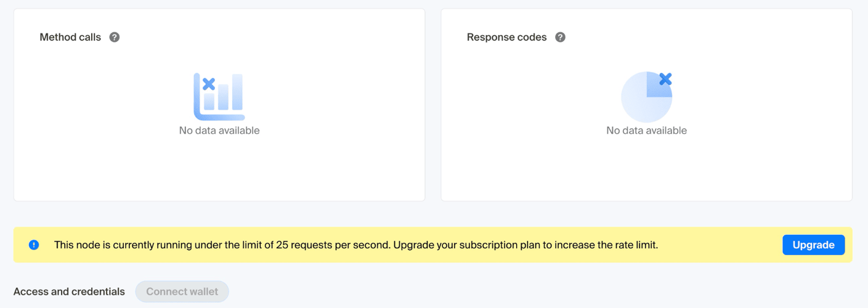Click the blue X on pie chart
The image size is (868, 308).
665,79
